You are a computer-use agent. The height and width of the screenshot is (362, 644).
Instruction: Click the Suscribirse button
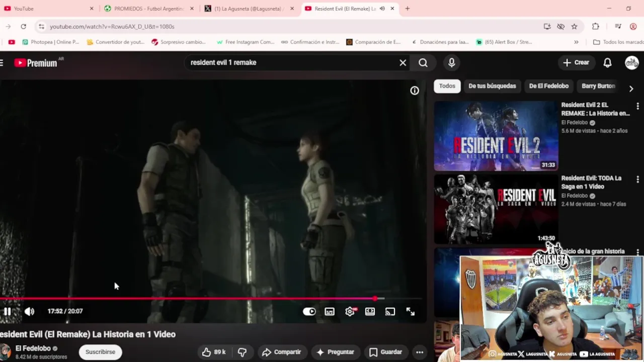[100, 352]
